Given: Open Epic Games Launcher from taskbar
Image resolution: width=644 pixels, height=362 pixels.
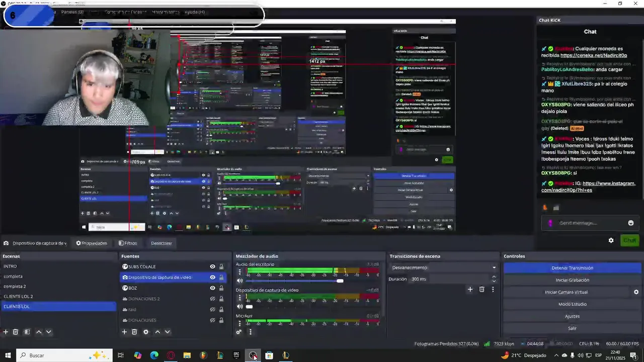Looking at the screenshot, I should [x=236, y=355].
